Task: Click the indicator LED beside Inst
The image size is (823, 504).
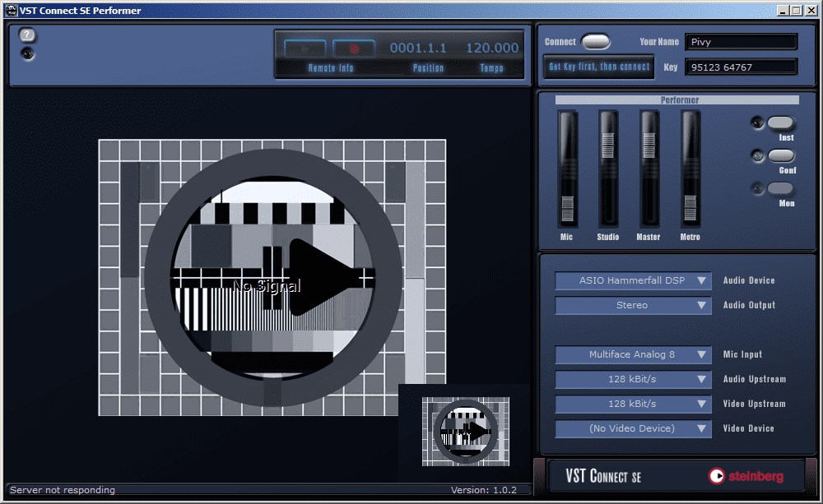Action: pyautogui.click(x=757, y=123)
